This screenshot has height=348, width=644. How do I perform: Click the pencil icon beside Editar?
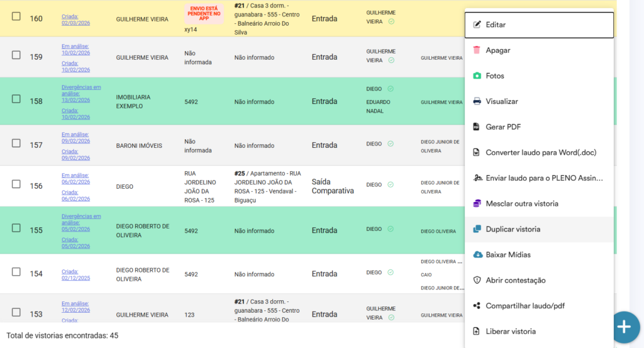point(477,25)
